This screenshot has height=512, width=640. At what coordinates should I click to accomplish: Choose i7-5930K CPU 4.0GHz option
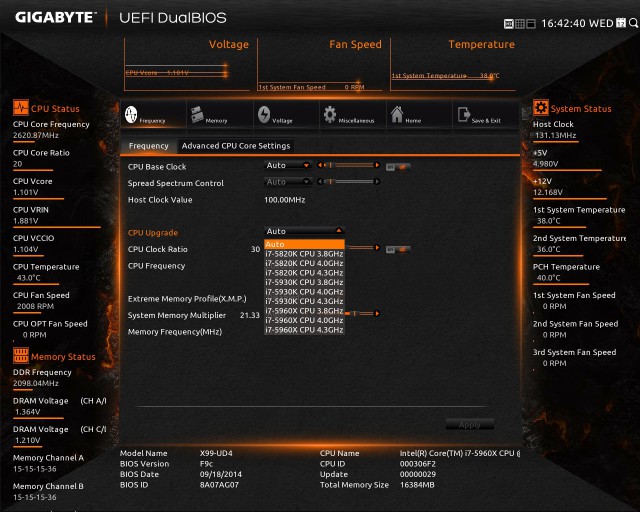coord(304,292)
